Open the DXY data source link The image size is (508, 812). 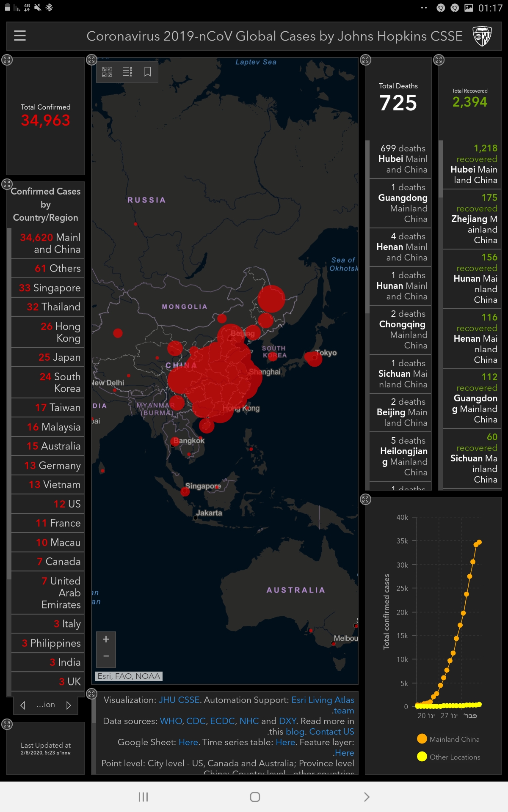pyautogui.click(x=287, y=721)
